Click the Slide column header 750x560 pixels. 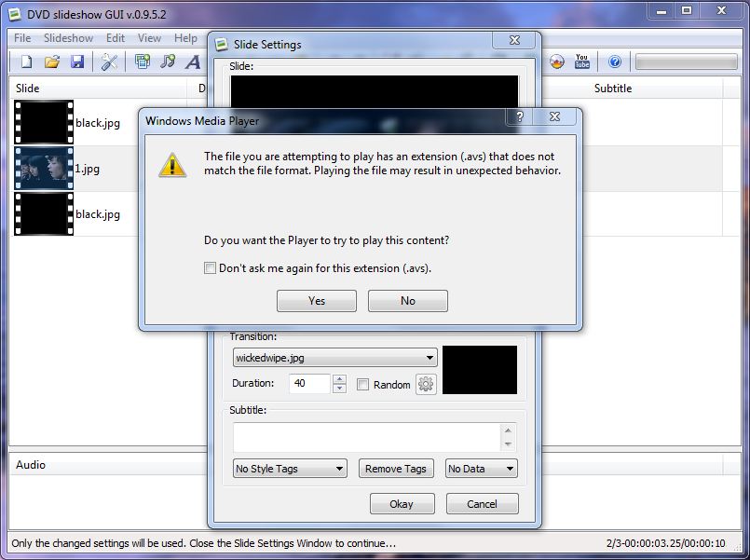pos(98,89)
